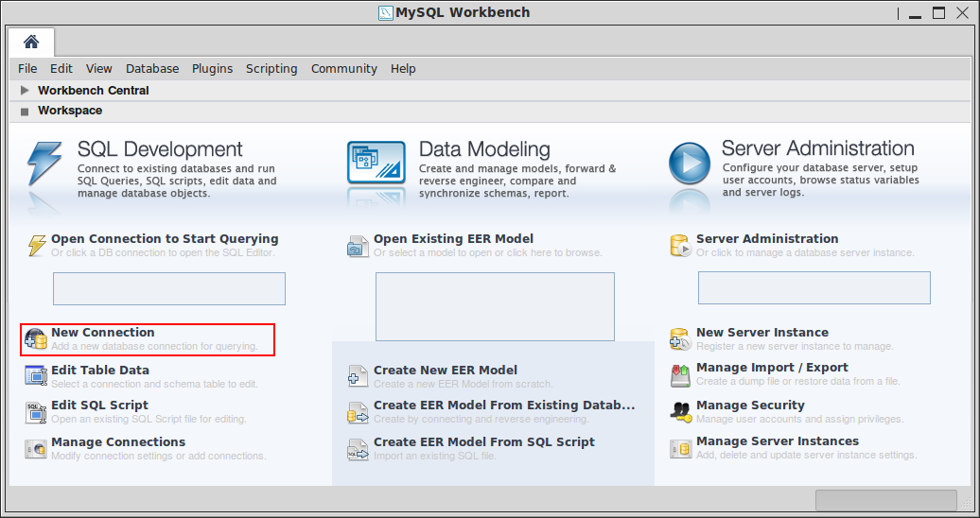This screenshot has height=518, width=980.
Task: Click the Data Modeling diagram icon
Action: click(x=376, y=163)
